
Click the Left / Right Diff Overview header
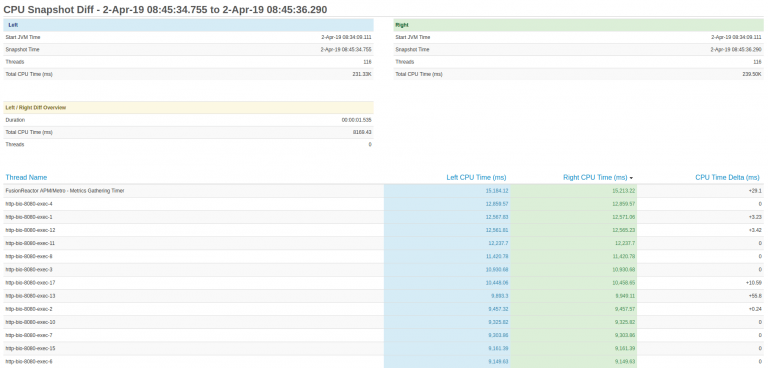pos(189,107)
